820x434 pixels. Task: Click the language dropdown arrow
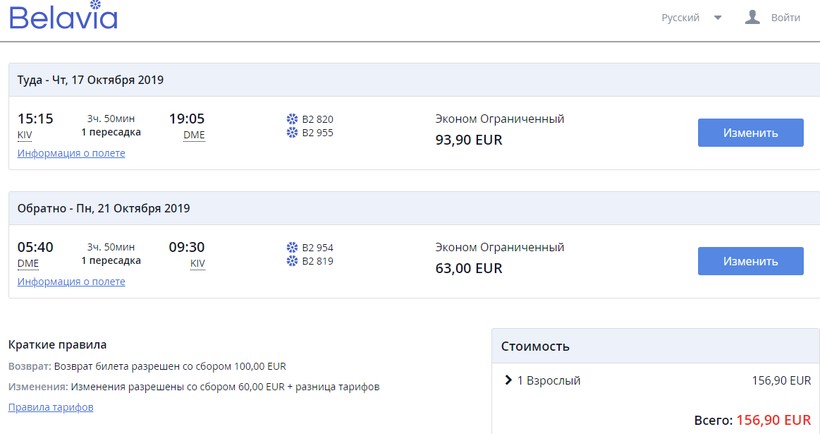point(718,18)
